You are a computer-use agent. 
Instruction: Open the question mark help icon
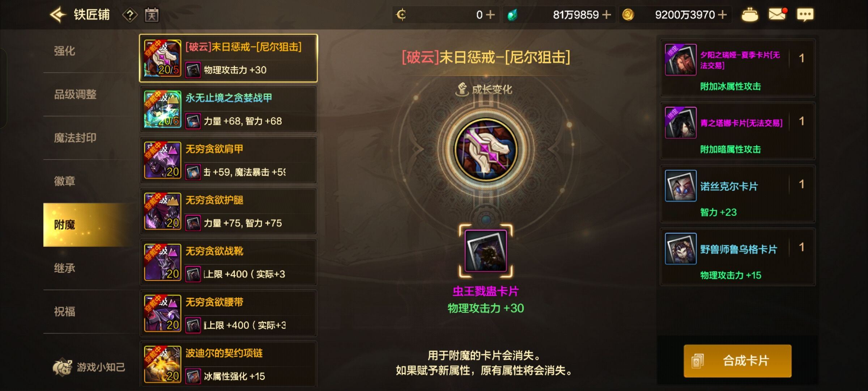click(130, 15)
